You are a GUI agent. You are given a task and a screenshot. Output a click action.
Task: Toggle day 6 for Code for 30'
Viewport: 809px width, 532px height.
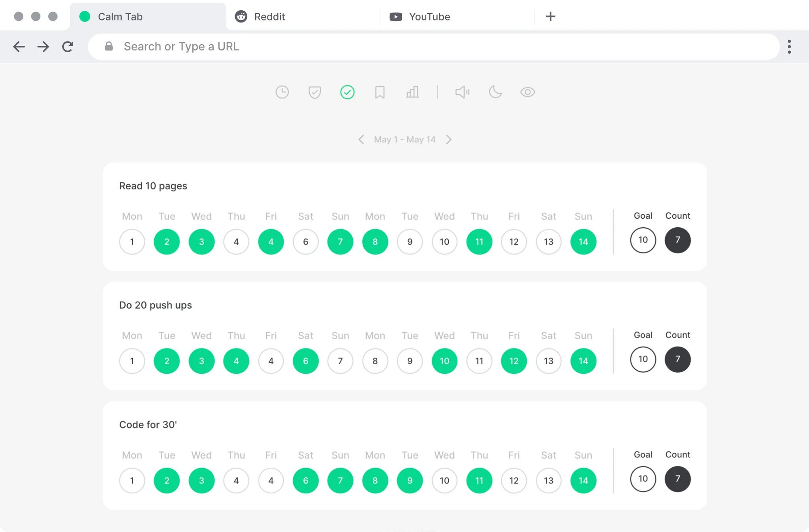point(305,480)
